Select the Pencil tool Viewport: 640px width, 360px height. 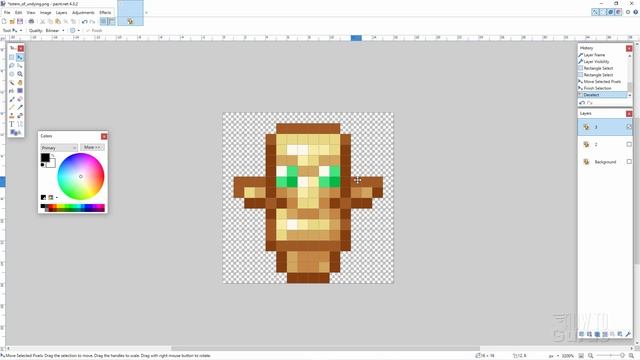pos(12,107)
